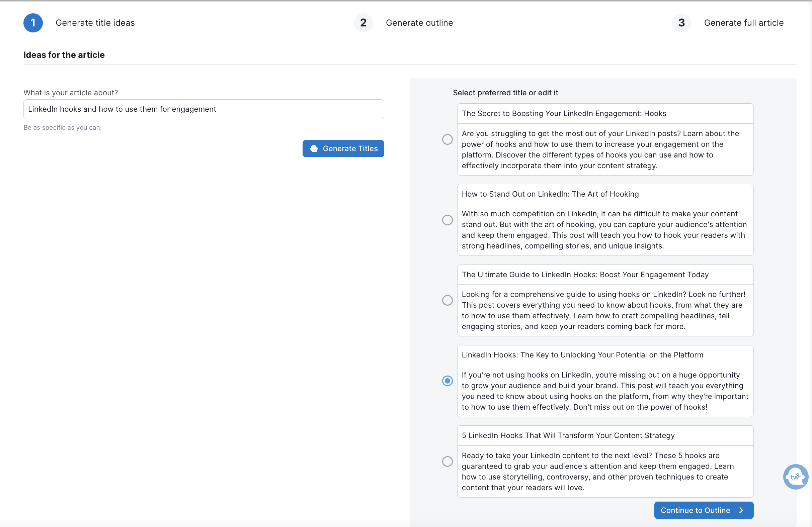Click 'Ideas for the article' heading
Image resolution: width=812 pixels, height=527 pixels.
coord(64,55)
